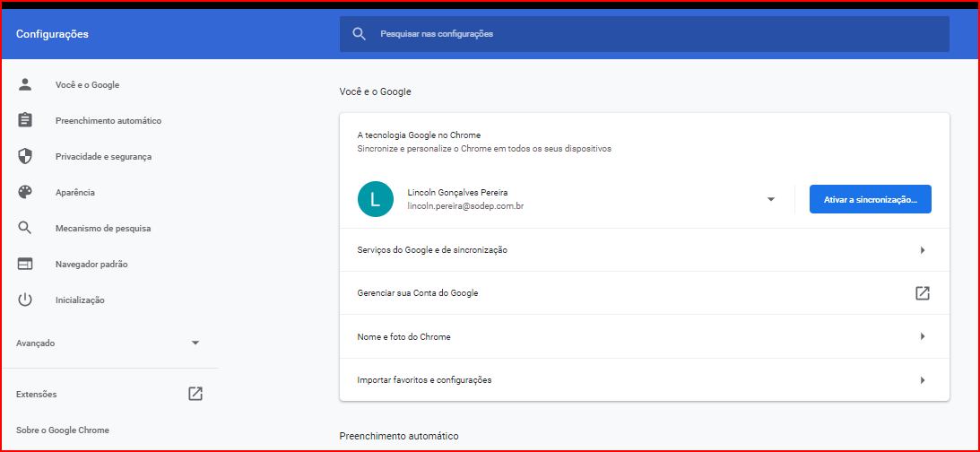The height and width of the screenshot is (452, 980).
Task: Click the magnifier icon beside Mecanismo de pesquisa
Action: tap(25, 228)
